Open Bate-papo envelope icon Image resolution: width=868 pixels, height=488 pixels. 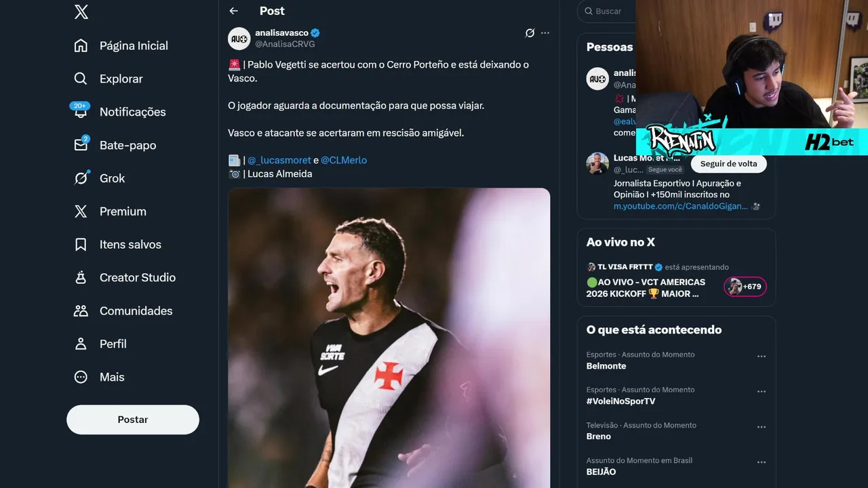(81, 145)
